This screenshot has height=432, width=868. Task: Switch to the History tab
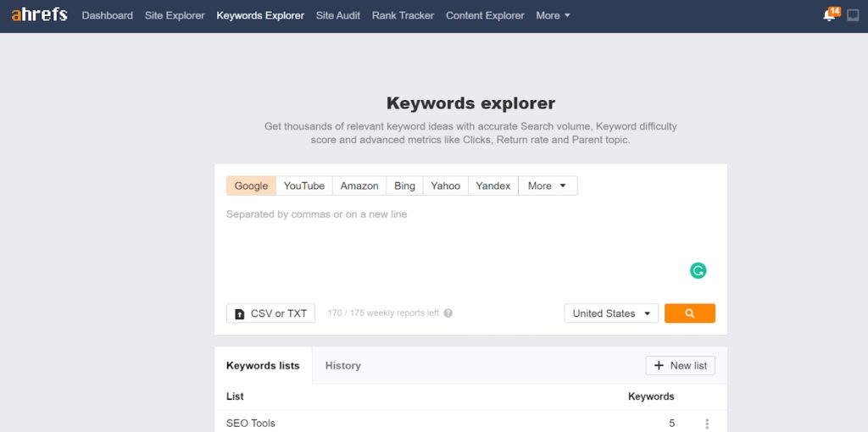point(343,366)
